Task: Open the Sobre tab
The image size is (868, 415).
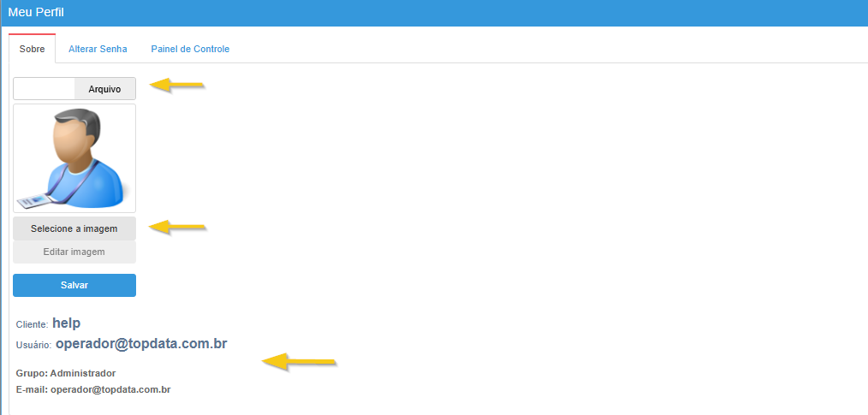Action: point(33,49)
